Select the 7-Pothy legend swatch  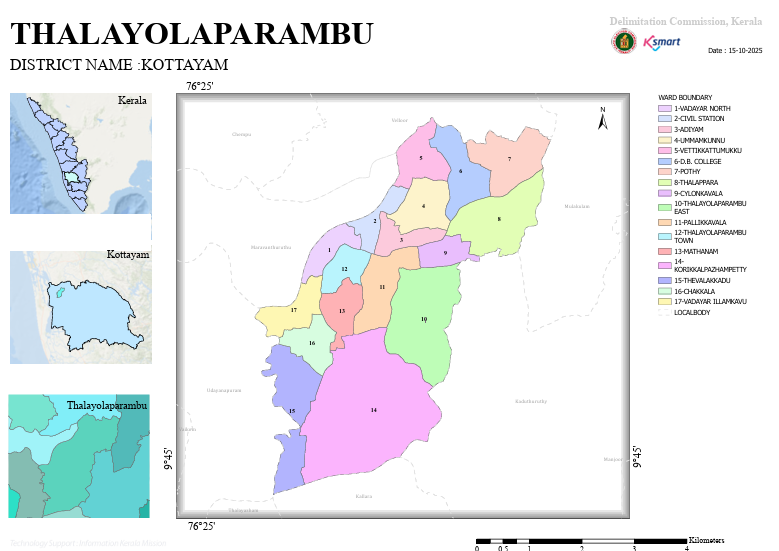665,171
